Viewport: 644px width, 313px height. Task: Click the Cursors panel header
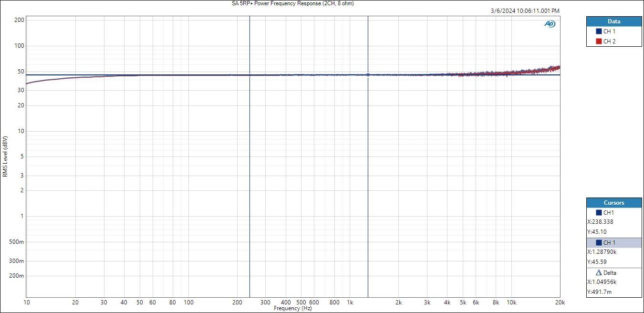[x=614, y=203]
